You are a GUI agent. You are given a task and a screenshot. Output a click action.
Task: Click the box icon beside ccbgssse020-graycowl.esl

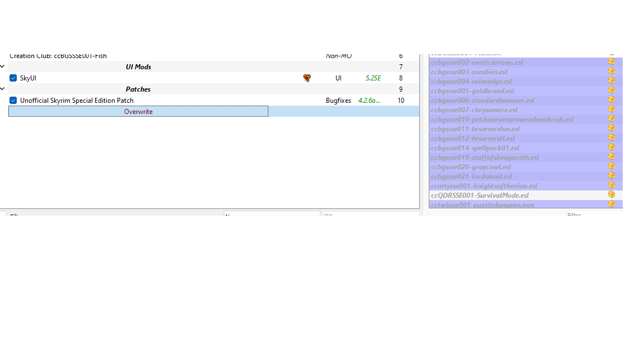point(612,166)
